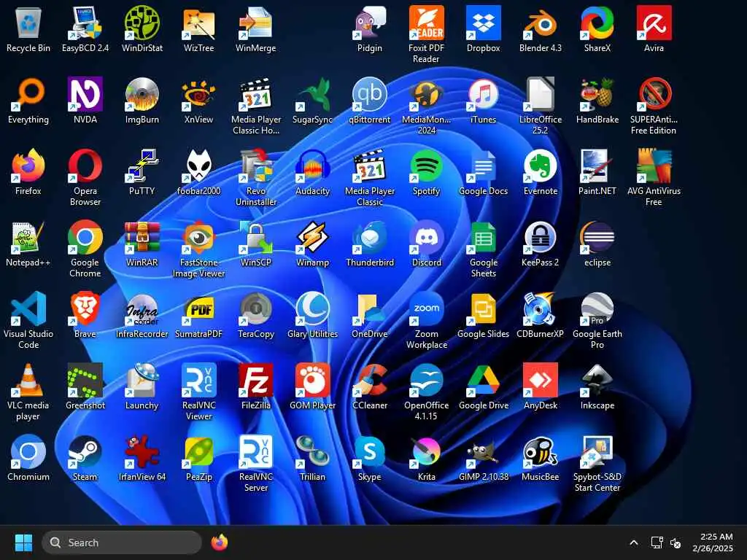Open the muted volume tray icon
Viewport: 747px width, 560px height.
(x=675, y=542)
